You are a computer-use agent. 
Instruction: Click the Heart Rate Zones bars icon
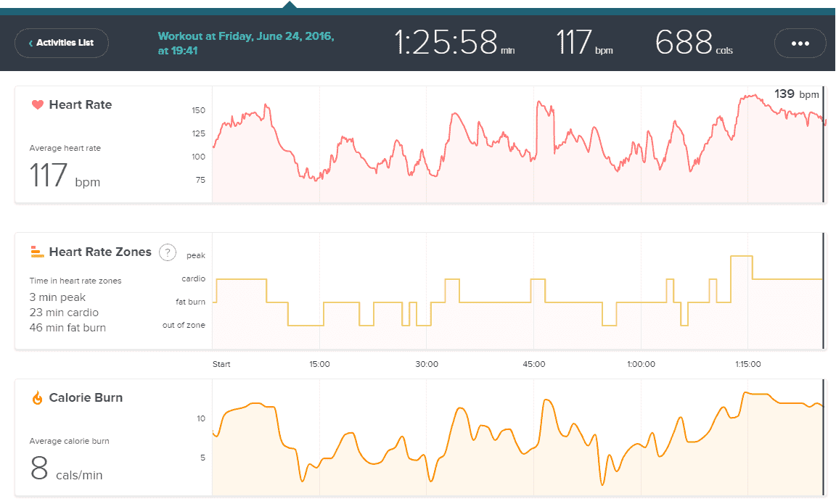tap(38, 252)
